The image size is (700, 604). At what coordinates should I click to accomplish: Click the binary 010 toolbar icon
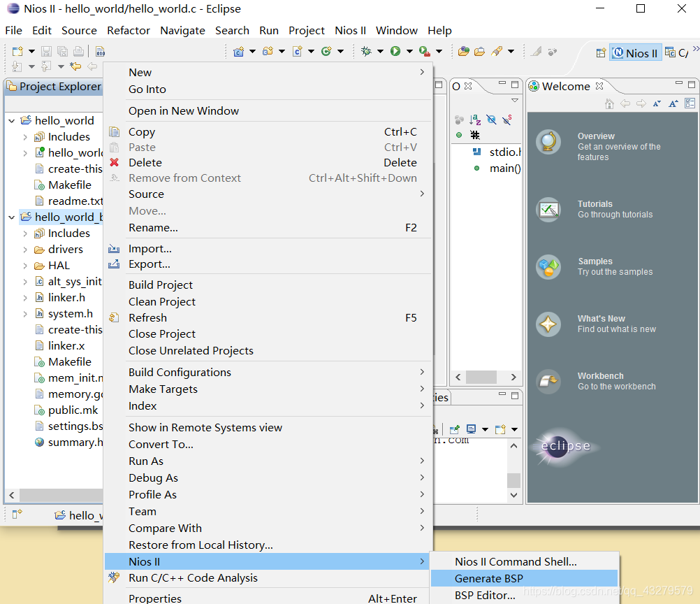point(101,51)
